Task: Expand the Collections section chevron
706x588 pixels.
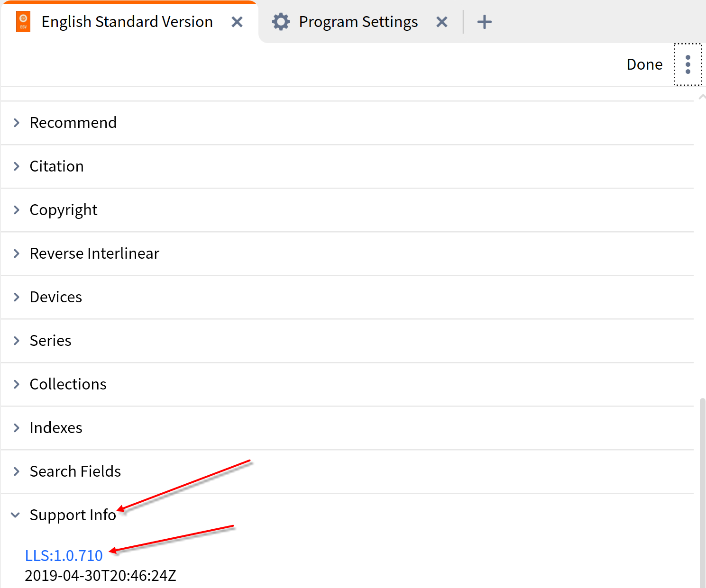Action: click(x=17, y=384)
